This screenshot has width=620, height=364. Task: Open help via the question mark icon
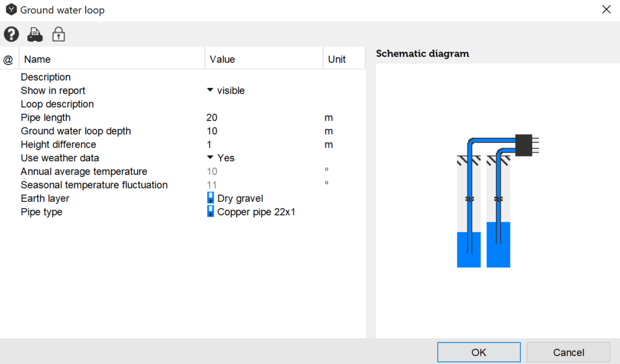point(12,34)
